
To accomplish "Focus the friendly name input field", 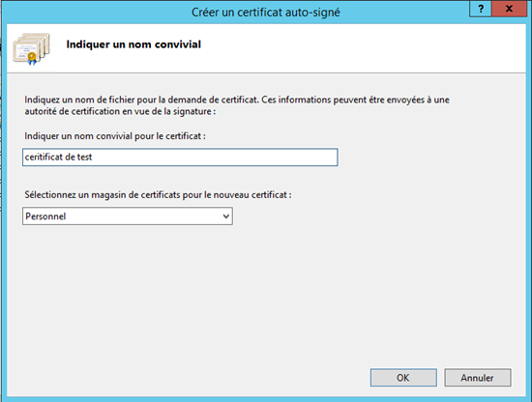I will click(x=180, y=157).
